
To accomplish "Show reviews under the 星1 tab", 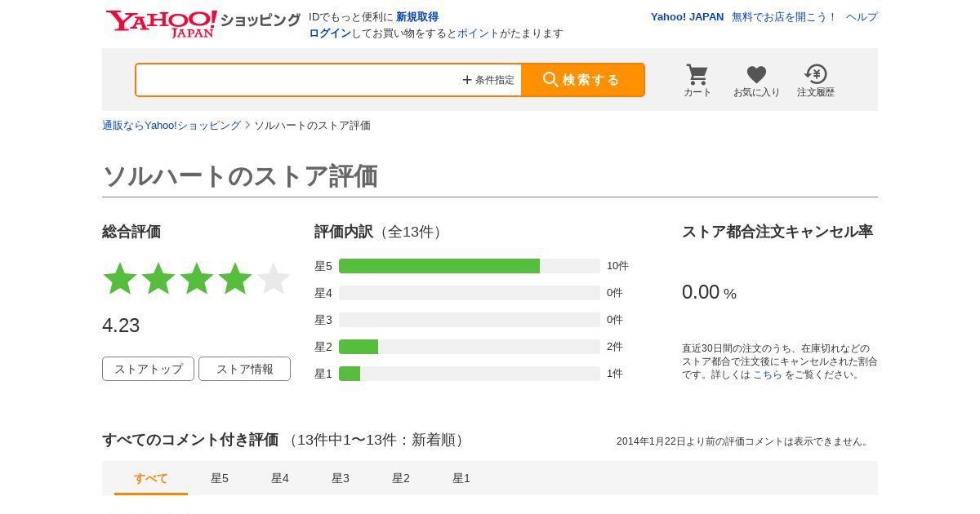I will coord(461,478).
